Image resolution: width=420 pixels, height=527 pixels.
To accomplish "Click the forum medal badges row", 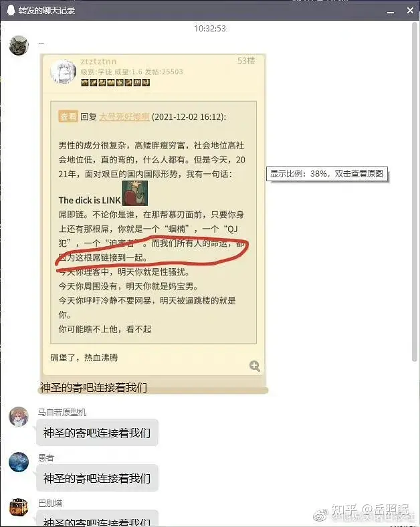I will coord(115,82).
